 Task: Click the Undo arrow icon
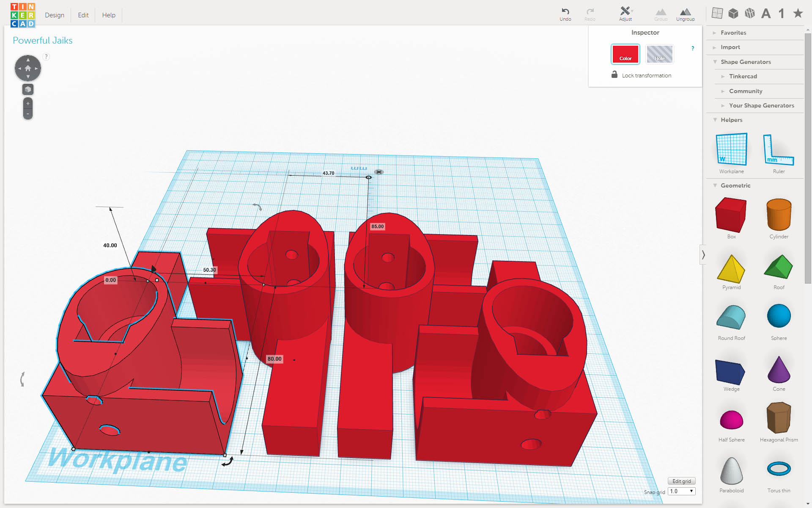[565, 11]
